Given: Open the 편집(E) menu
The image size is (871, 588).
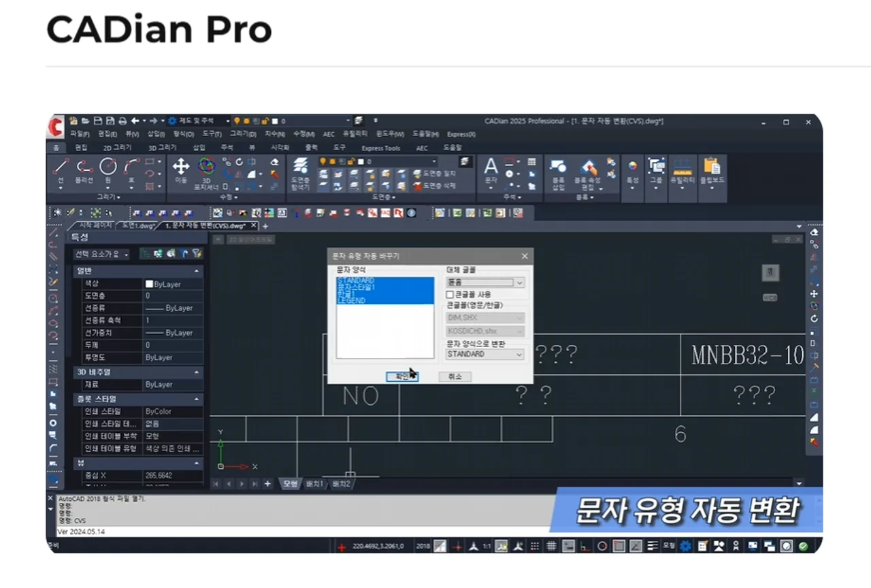Looking at the screenshot, I should pyautogui.click(x=108, y=134).
